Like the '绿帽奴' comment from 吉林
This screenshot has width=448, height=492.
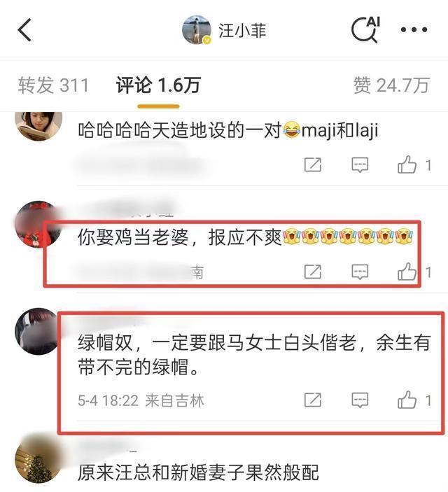[407, 400]
